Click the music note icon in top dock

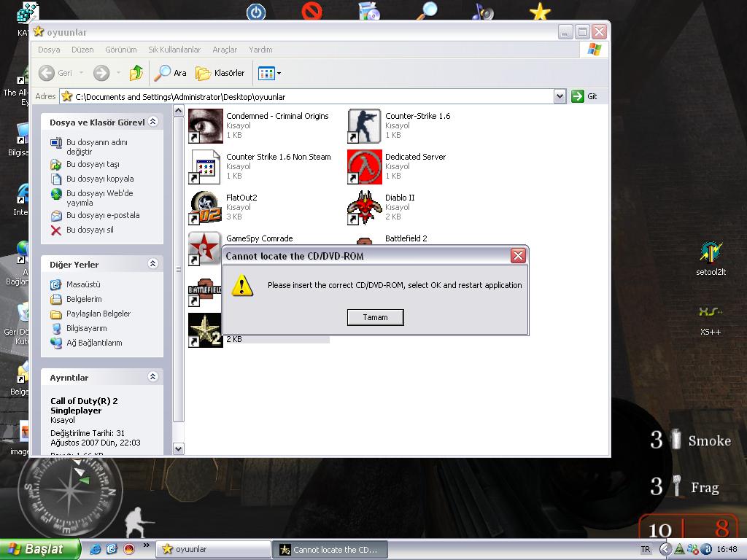[x=483, y=11]
